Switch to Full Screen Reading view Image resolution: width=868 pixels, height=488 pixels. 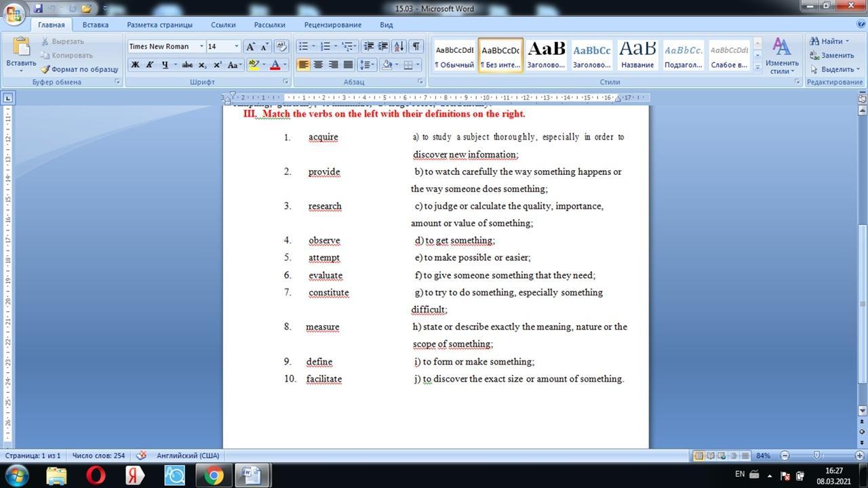710,455
